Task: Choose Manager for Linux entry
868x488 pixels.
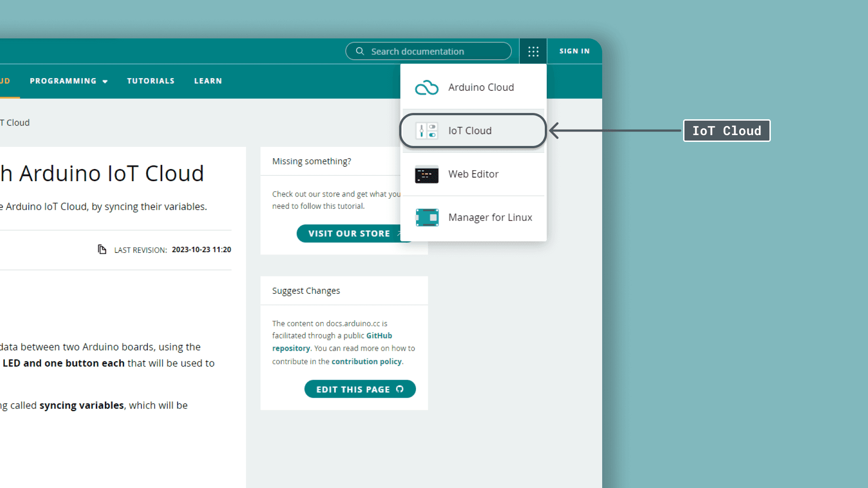Action: 490,217
